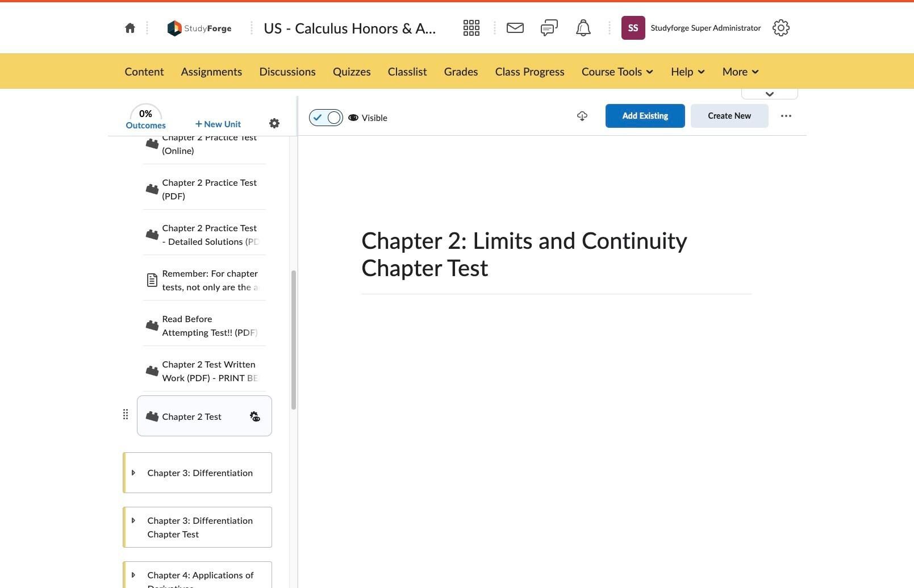Open the more actions ellipsis menu
Screen dimensions: 914x588
click(x=786, y=116)
